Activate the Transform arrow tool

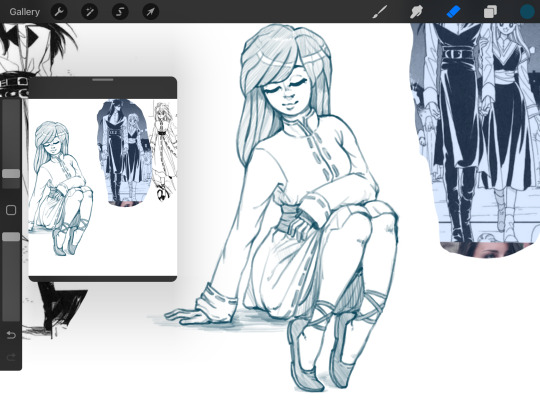(x=150, y=12)
